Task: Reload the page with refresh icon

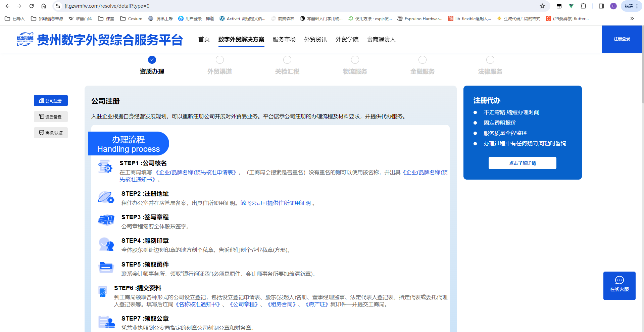Action: [32, 6]
